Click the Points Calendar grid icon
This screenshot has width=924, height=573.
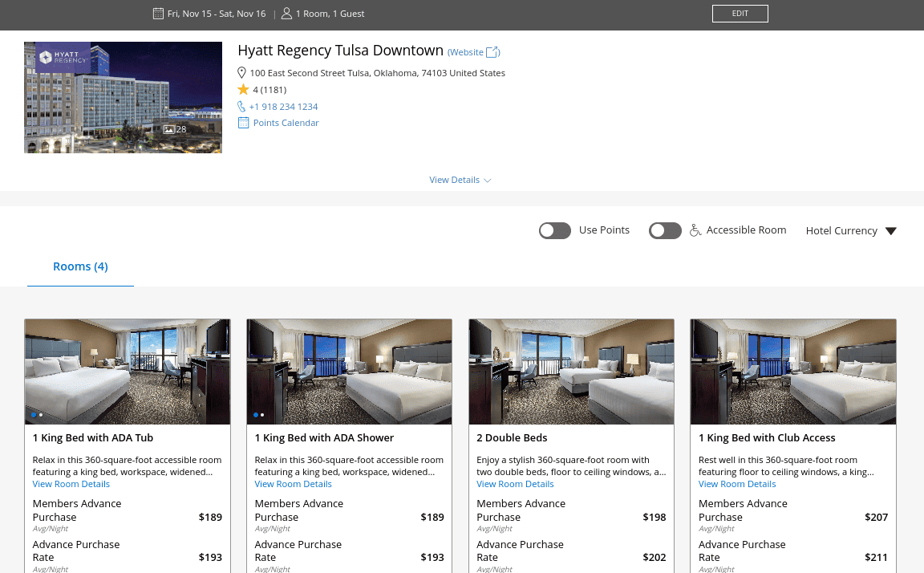(x=243, y=123)
